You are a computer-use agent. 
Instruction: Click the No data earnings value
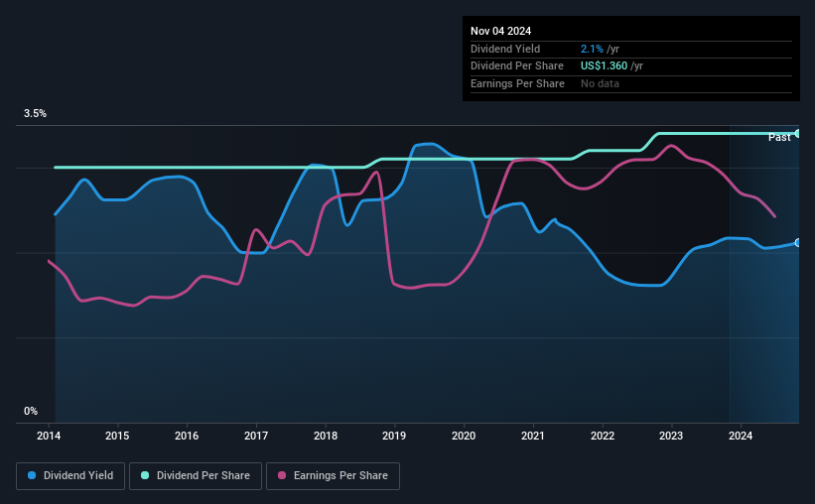600,83
